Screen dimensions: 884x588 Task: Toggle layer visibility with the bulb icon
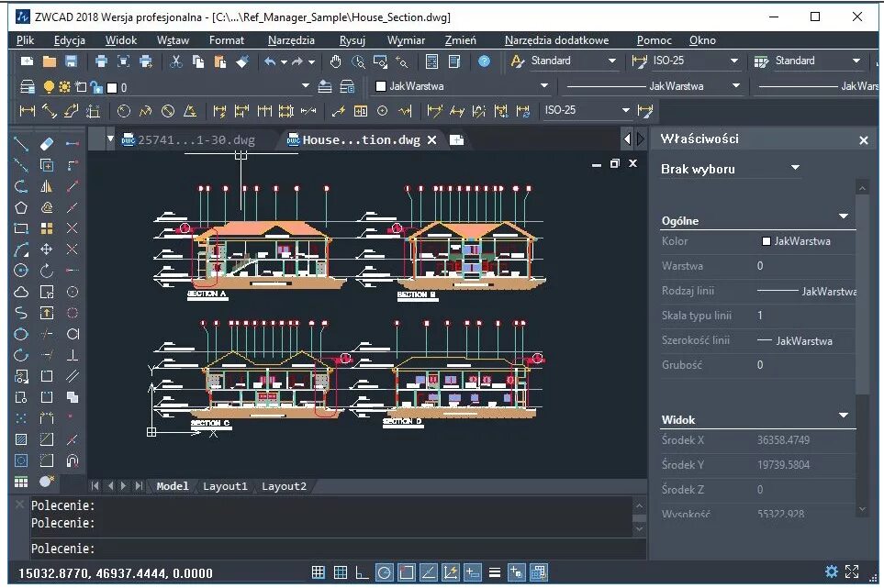[50, 84]
